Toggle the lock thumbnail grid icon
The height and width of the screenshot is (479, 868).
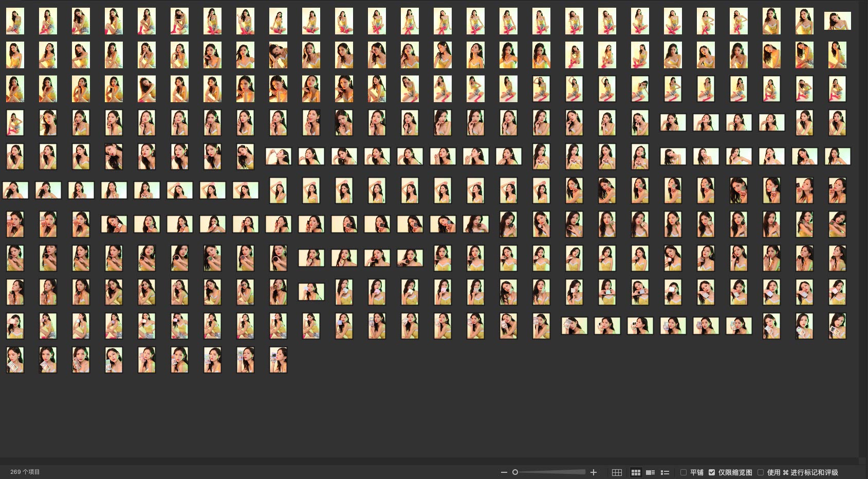click(617, 472)
